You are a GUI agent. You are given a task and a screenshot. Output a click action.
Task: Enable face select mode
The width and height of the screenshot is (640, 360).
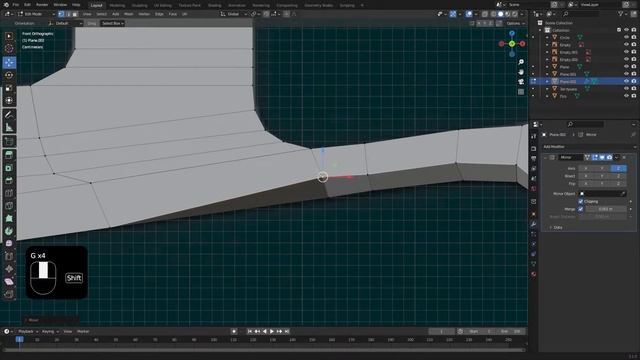coord(75,14)
